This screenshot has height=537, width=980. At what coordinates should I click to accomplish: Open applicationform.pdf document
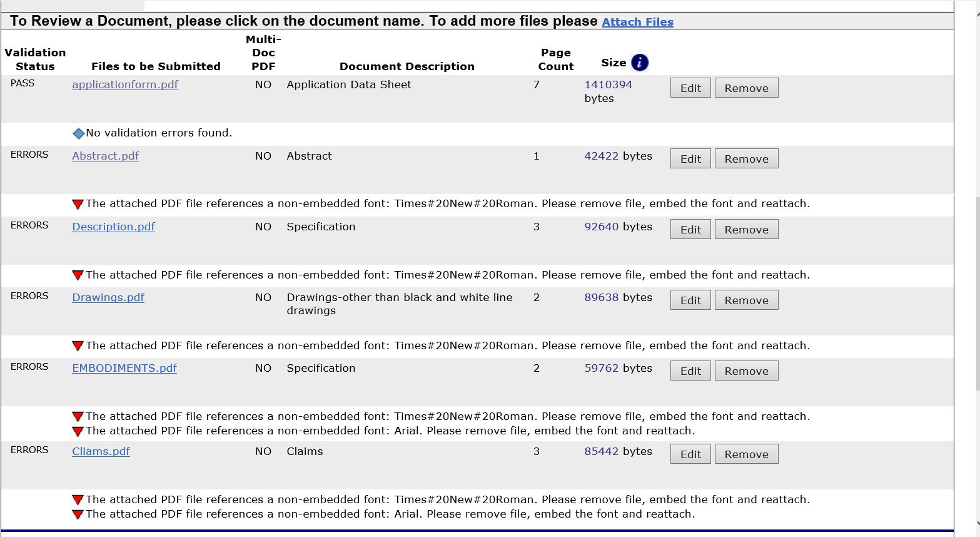(x=125, y=84)
